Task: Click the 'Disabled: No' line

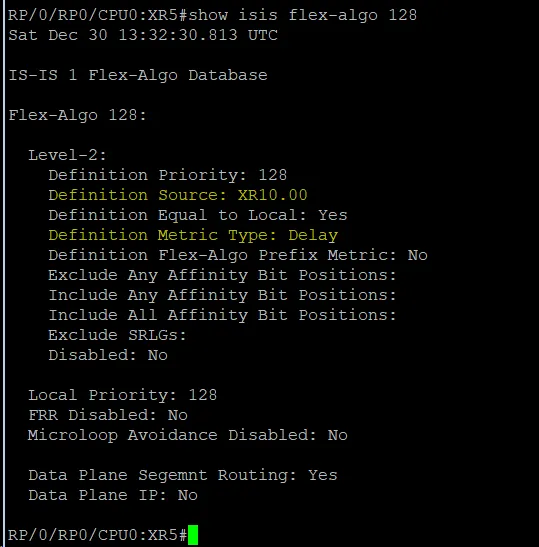Action: tap(108, 355)
